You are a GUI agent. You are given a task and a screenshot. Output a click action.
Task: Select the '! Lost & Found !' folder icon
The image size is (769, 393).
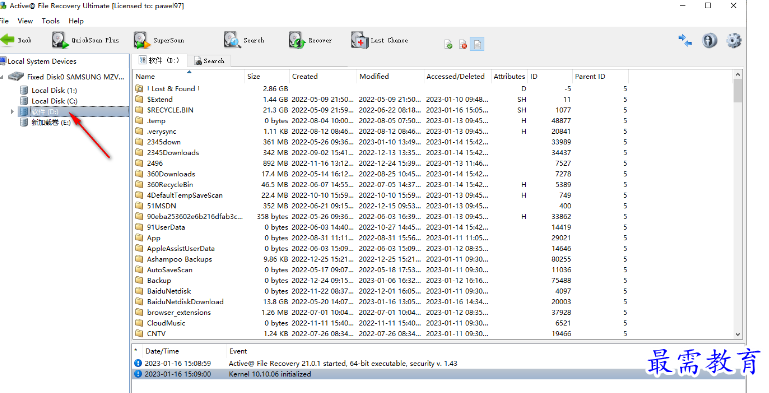(139, 89)
